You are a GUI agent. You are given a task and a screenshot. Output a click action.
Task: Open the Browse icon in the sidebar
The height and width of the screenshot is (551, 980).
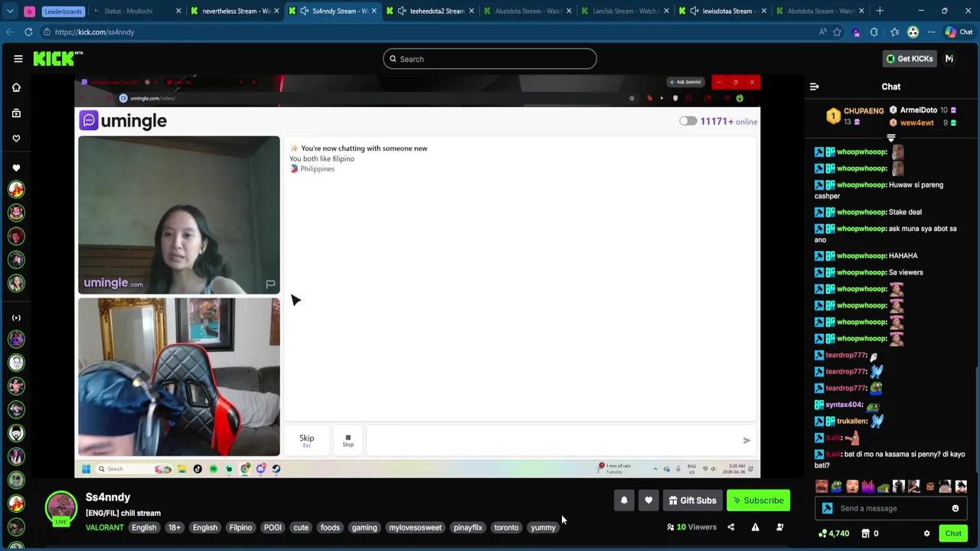[x=16, y=113]
